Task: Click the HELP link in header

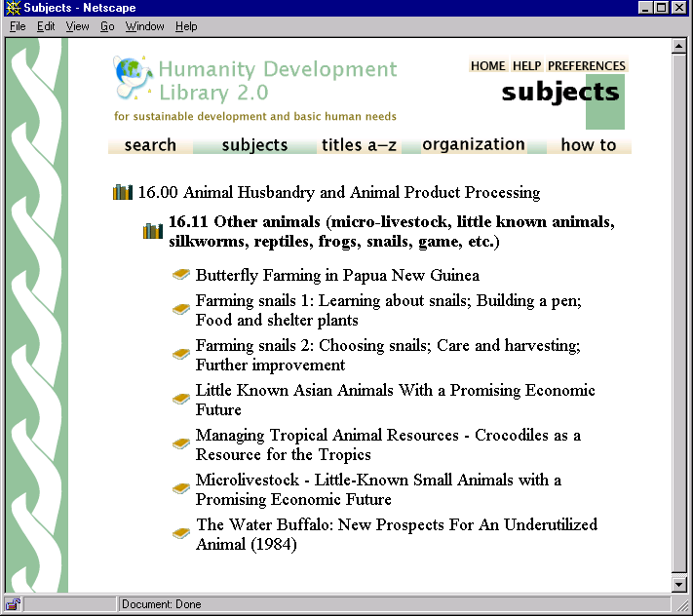Action: pos(526,66)
